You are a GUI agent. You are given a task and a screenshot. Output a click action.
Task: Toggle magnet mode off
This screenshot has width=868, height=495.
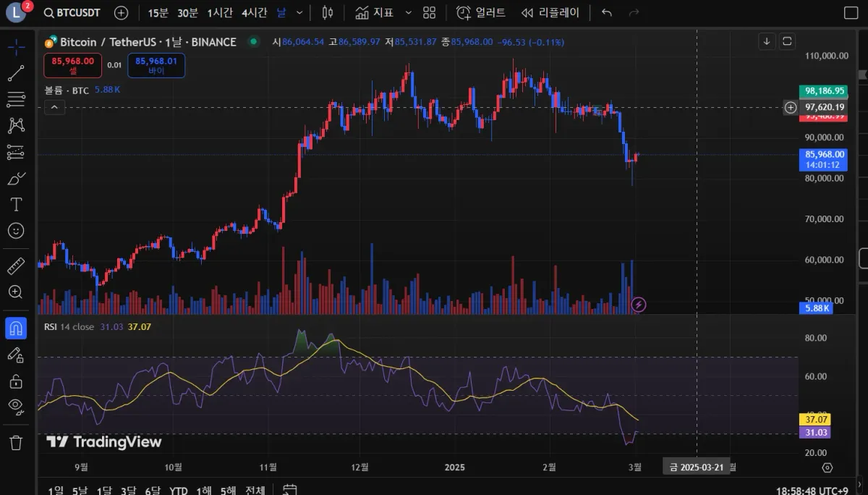16,328
